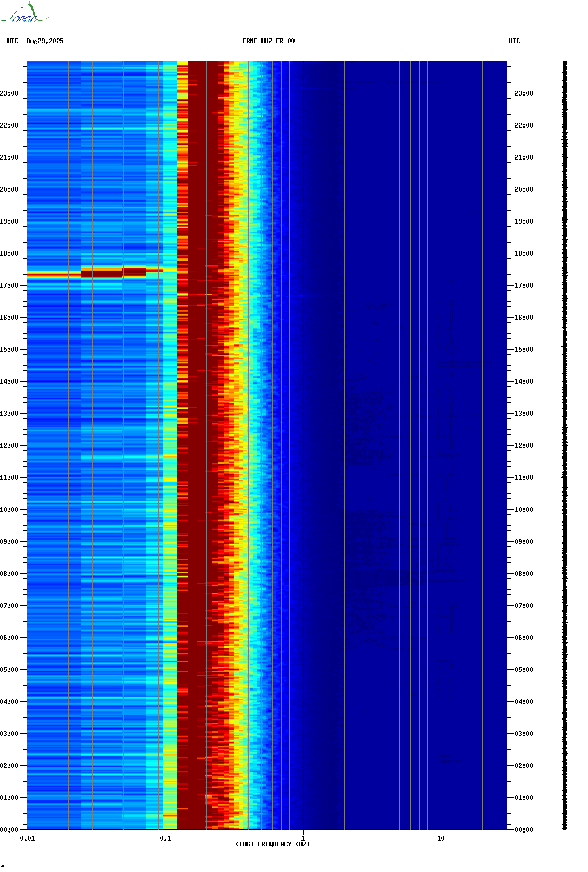Viewport: 588px width, 872px height.
Task: Click the 23:00 label on left time axis
Action: (x=9, y=93)
